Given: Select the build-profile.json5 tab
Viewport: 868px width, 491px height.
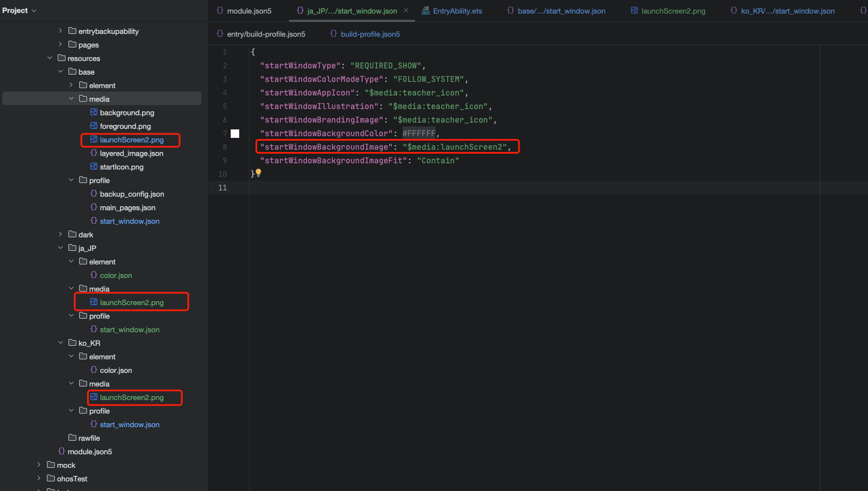Looking at the screenshot, I should point(370,34).
